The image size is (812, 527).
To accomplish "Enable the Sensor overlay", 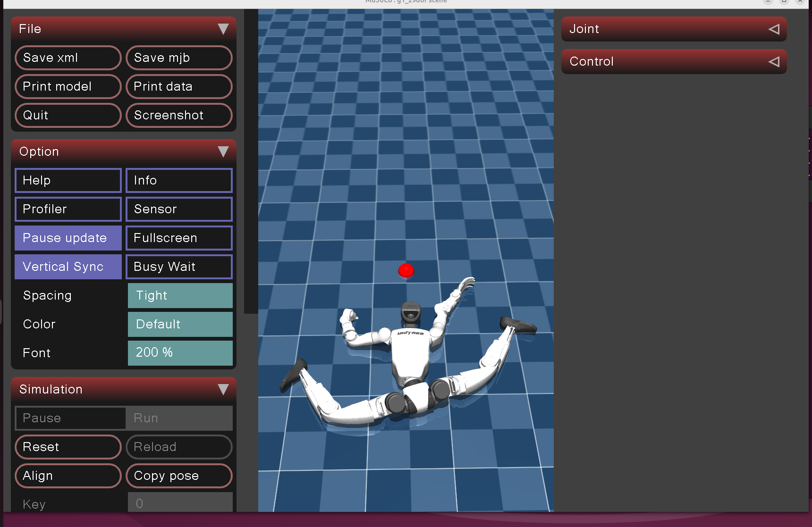I will 179,209.
